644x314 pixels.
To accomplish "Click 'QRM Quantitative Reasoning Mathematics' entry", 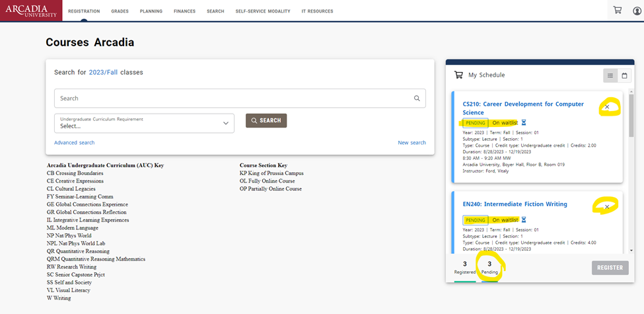I will coord(96,259).
